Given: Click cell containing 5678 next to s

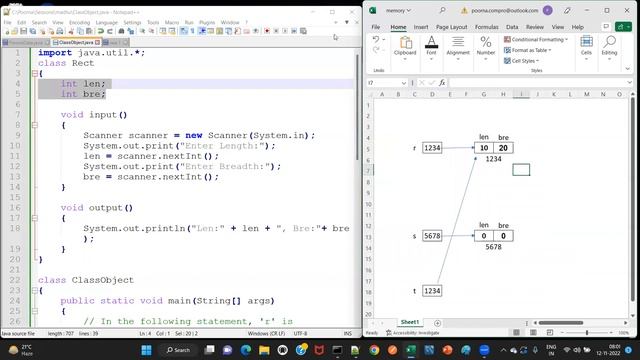Looking at the screenshot, I should pos(432,236).
